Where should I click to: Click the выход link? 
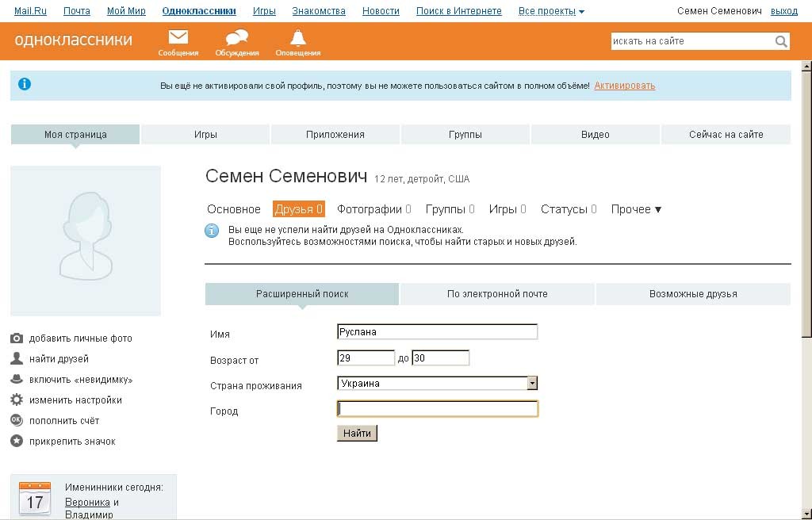[784, 11]
